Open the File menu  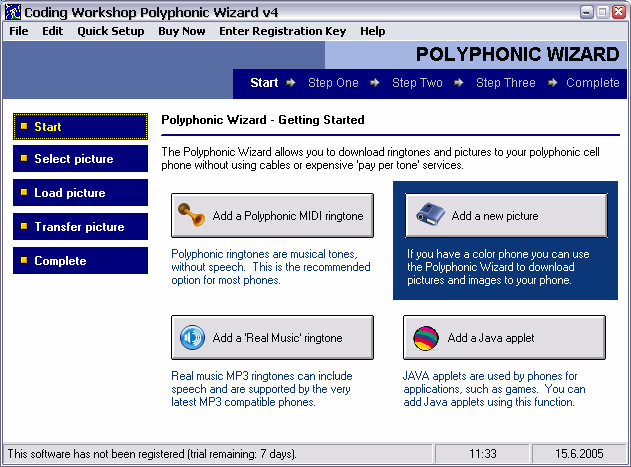click(19, 31)
